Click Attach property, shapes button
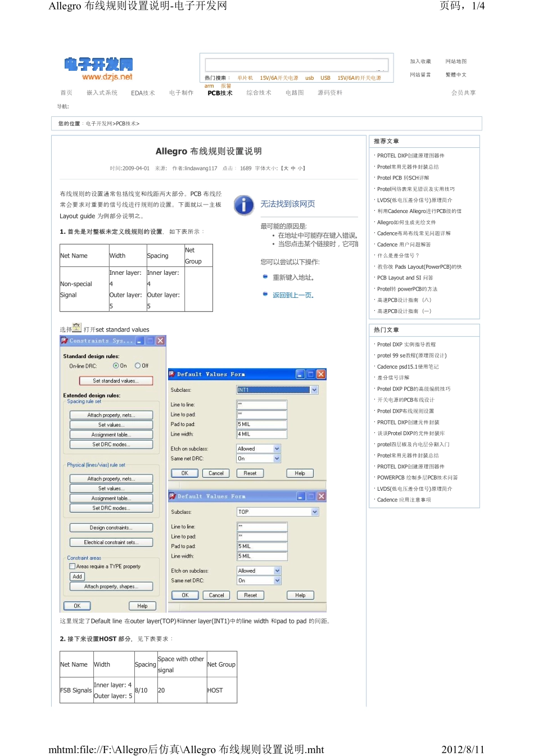The height and width of the screenshot is (756, 534). pyautogui.click(x=111, y=586)
